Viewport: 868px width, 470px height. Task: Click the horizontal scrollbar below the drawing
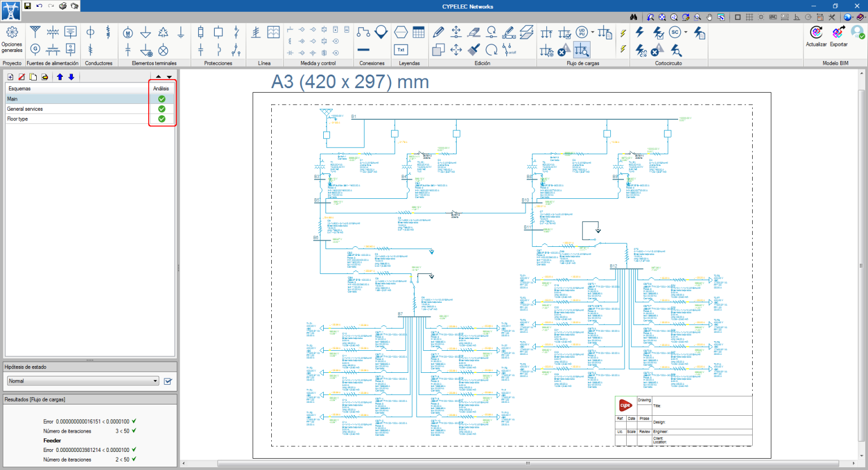[527, 462]
